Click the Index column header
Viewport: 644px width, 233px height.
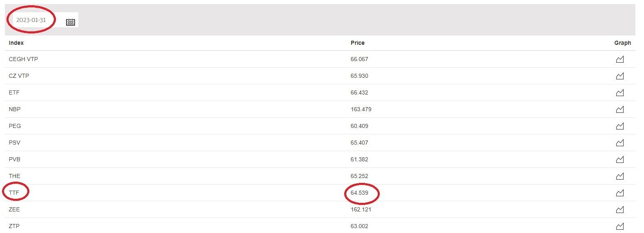pos(16,43)
